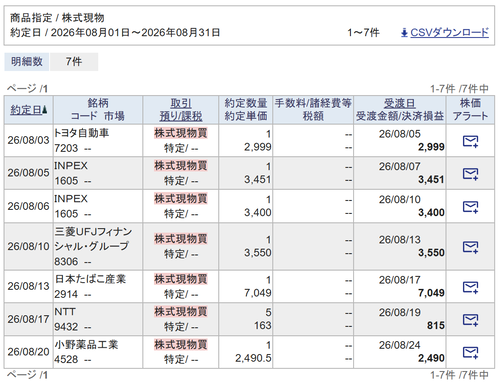The height and width of the screenshot is (384, 500).
Task: Select settlement date 26/08/05
Action: click(399, 134)
